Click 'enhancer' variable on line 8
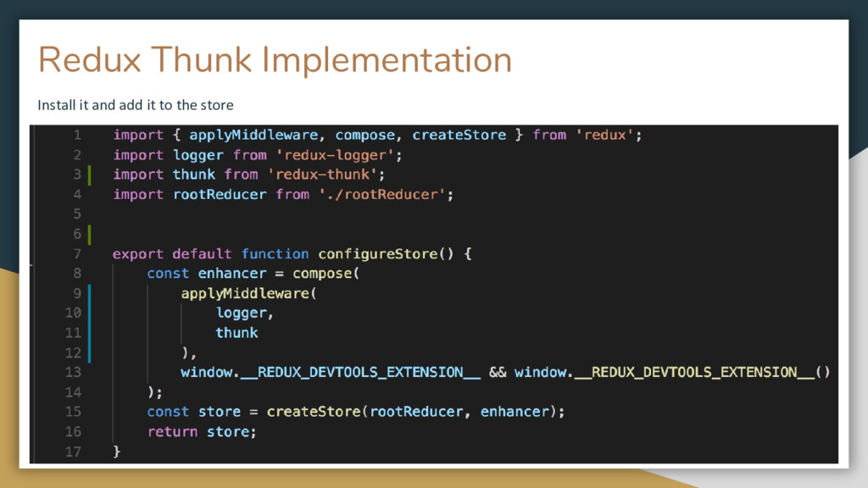The height and width of the screenshot is (488, 868). click(232, 274)
